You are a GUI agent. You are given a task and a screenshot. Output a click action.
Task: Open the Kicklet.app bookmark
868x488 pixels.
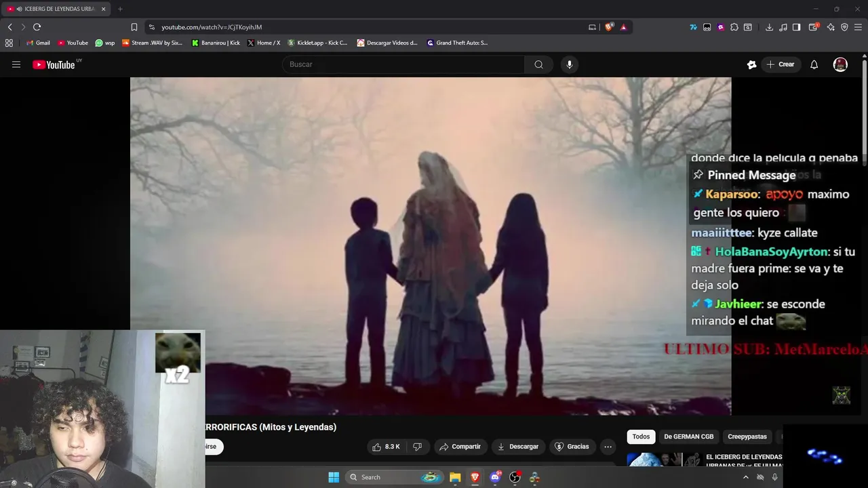(x=317, y=43)
